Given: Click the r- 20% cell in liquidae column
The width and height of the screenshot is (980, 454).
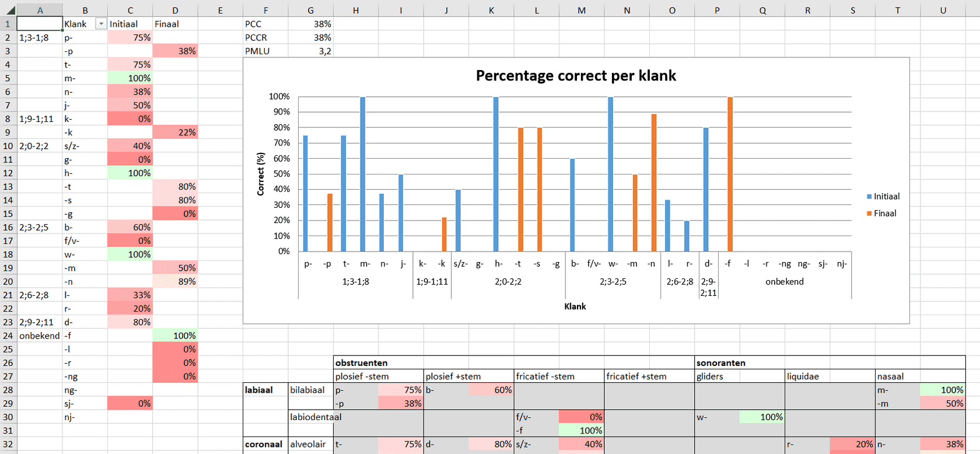Looking at the screenshot, I should (852, 444).
